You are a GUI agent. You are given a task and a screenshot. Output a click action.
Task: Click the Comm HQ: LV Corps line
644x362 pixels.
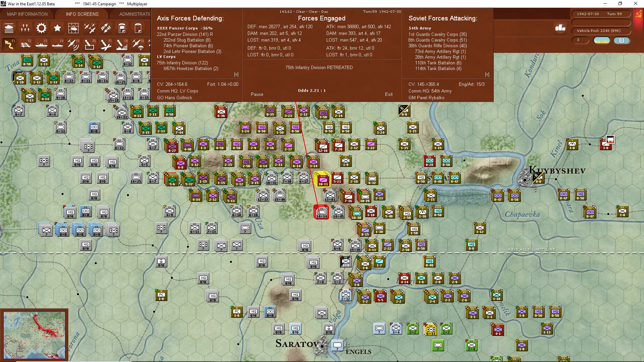(177, 91)
